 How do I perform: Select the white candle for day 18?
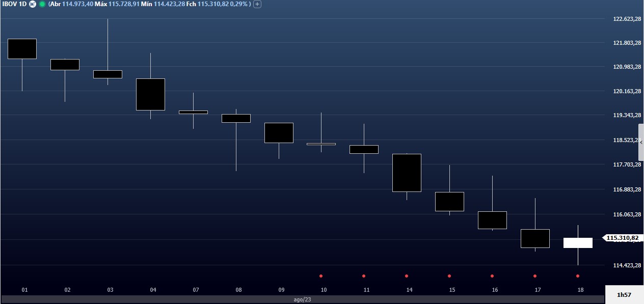point(578,243)
